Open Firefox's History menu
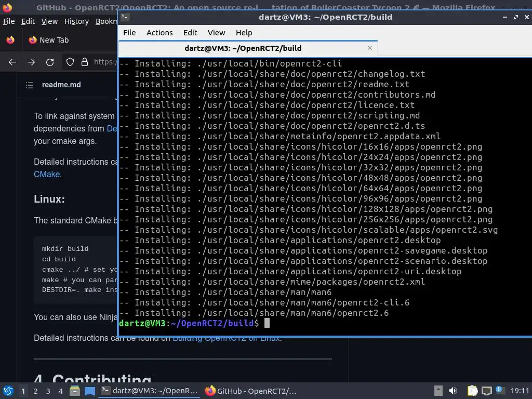Viewport: 532px width, 399px height. tap(76, 21)
